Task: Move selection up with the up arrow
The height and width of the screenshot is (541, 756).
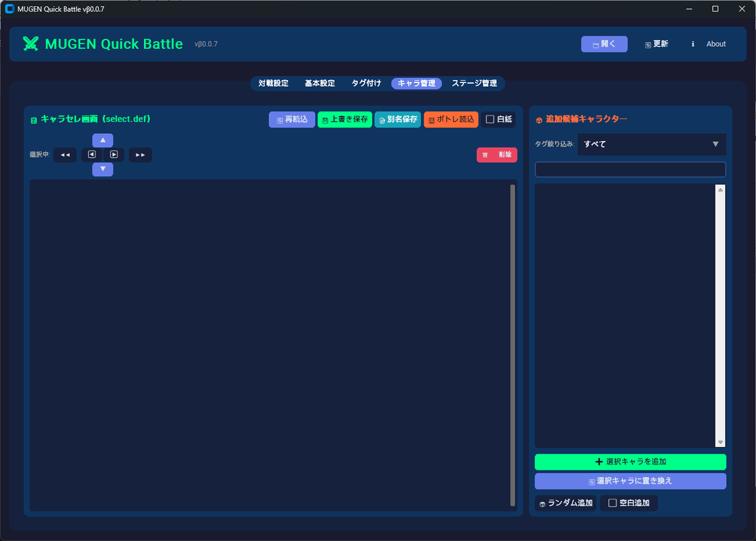Action: click(x=103, y=140)
